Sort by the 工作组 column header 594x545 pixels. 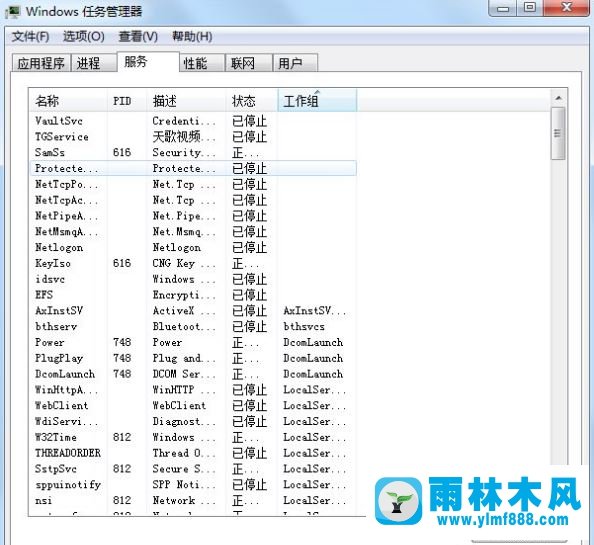[317, 101]
